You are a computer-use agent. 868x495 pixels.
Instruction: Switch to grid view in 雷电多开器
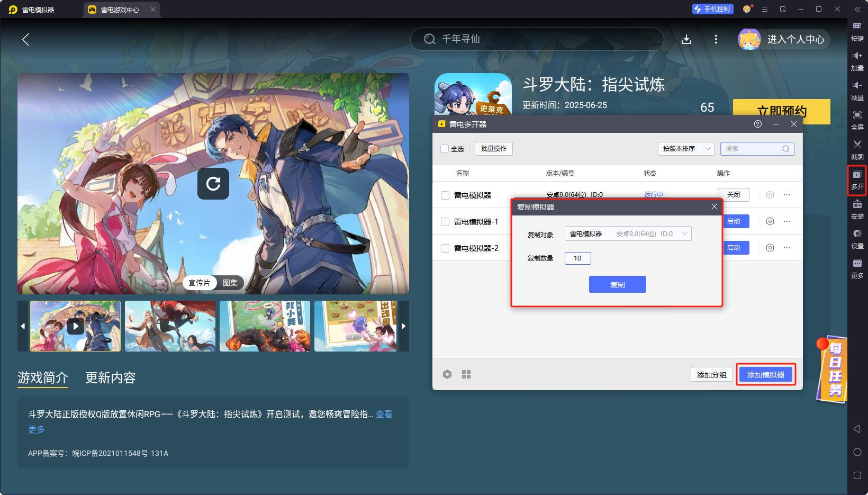[466, 374]
